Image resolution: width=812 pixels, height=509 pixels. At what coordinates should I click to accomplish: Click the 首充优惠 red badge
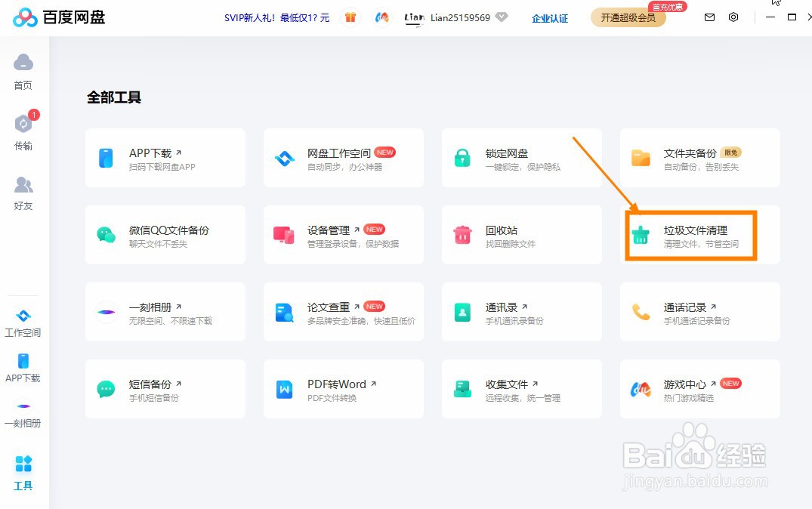[x=668, y=7]
